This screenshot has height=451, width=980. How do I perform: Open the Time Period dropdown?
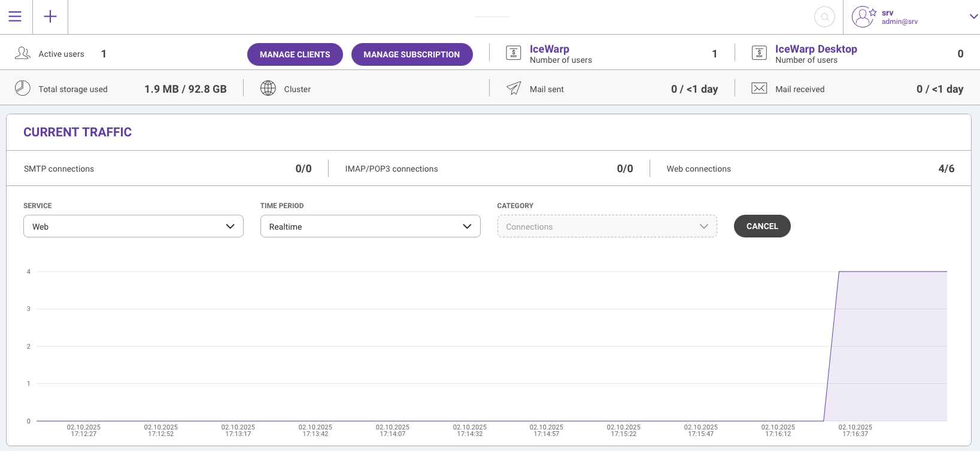point(370,226)
